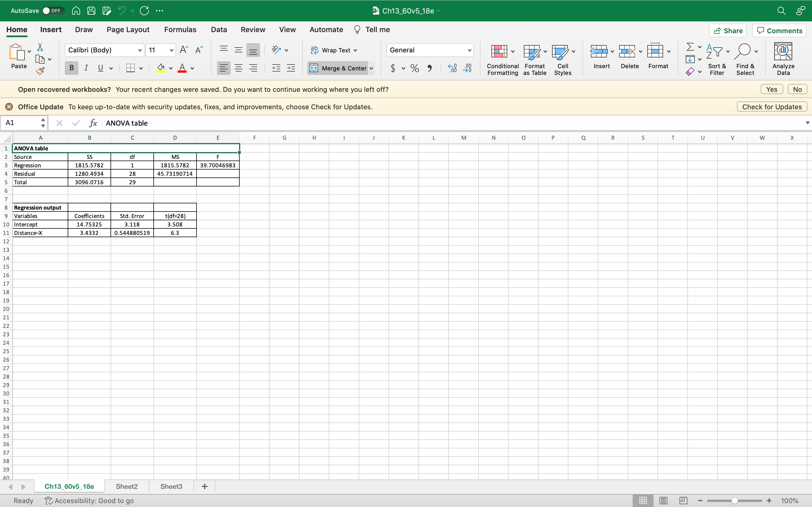This screenshot has width=812, height=507.
Task: Click the Increase Font Size icon
Action: pyautogui.click(x=184, y=50)
